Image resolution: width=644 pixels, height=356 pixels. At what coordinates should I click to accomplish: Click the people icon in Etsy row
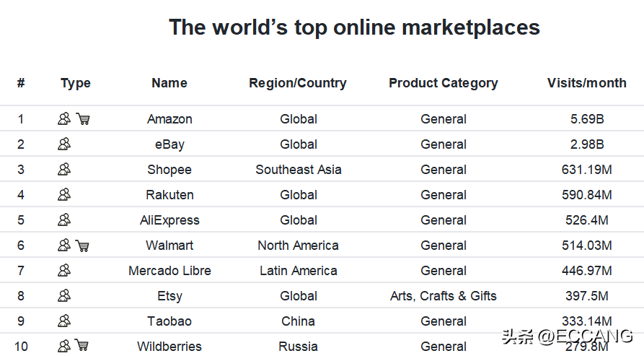pyautogui.click(x=64, y=295)
